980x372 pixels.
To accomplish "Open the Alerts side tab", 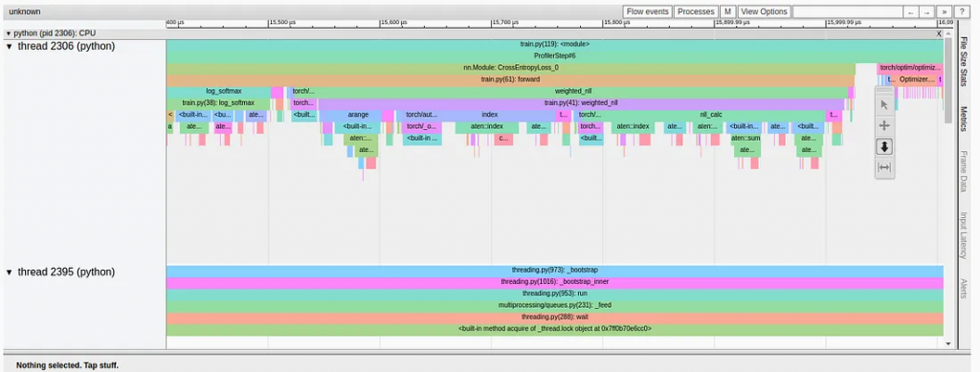I will pyautogui.click(x=964, y=289).
